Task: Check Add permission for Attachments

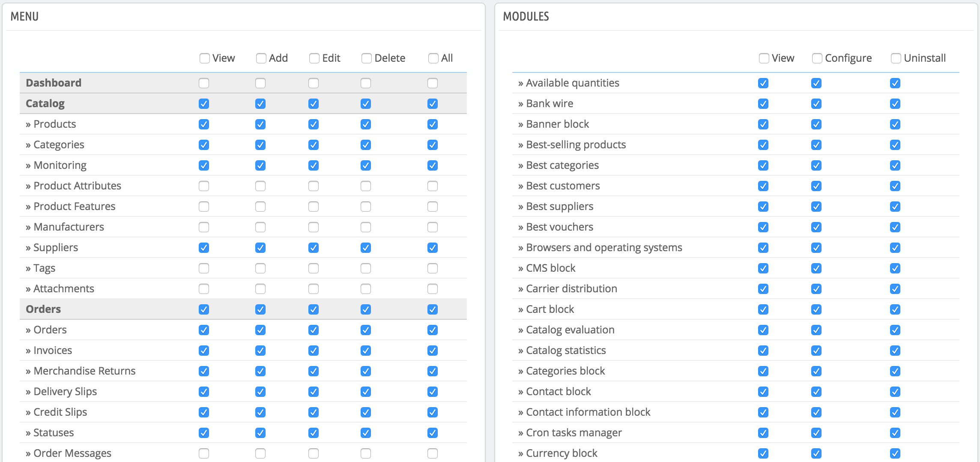Action: pyautogui.click(x=260, y=289)
